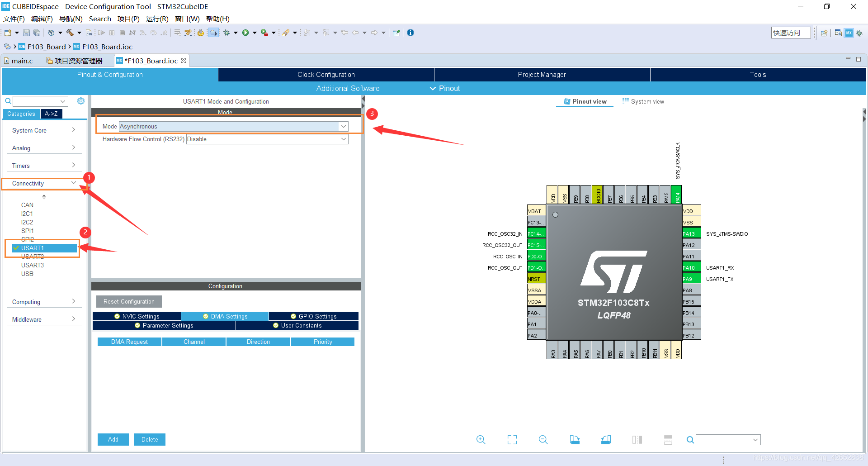Click the Back navigation arrow icon
This screenshot has width=868, height=466.
click(x=355, y=33)
